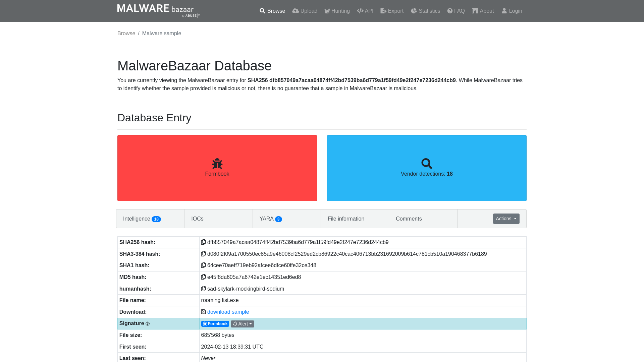Viewport: 644px width, 362px height.
Task: Click the SHA256 hash copy icon
Action: point(204,242)
